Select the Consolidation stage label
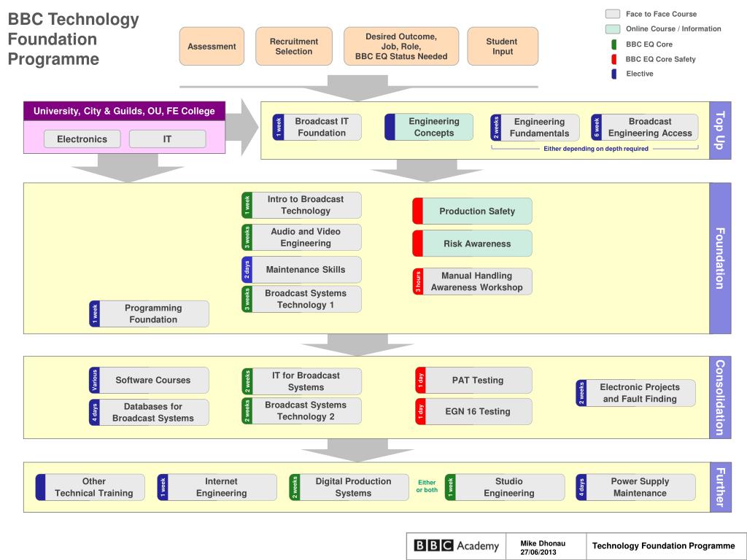The height and width of the screenshot is (560, 747). (x=720, y=397)
